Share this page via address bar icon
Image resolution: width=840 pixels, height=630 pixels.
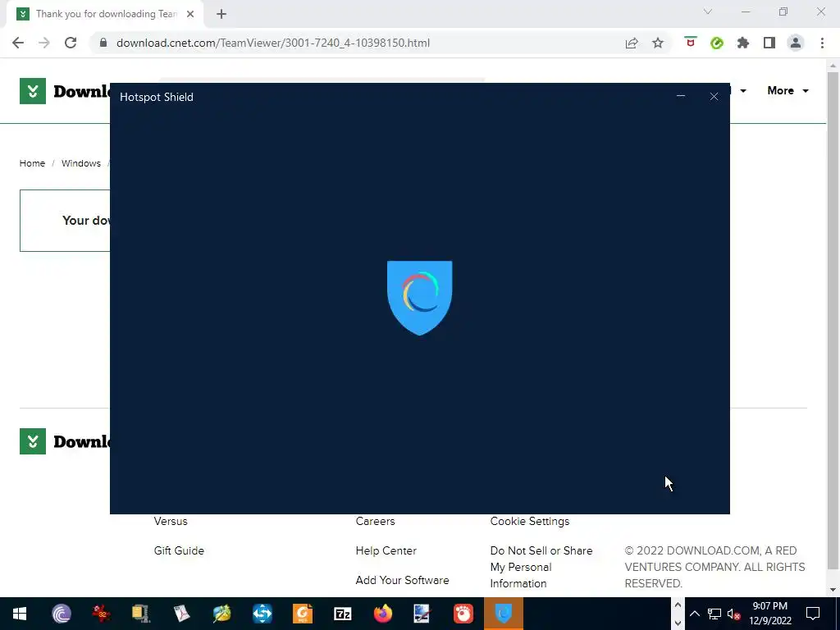tap(632, 43)
